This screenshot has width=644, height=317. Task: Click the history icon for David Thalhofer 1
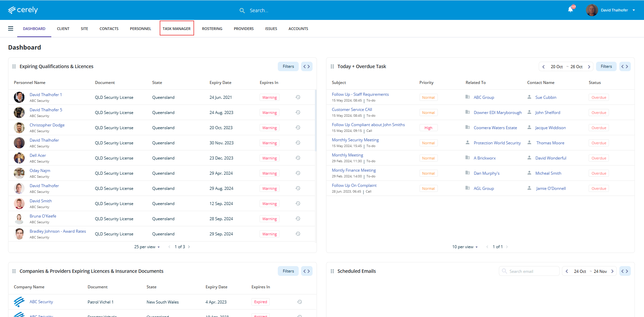(298, 97)
